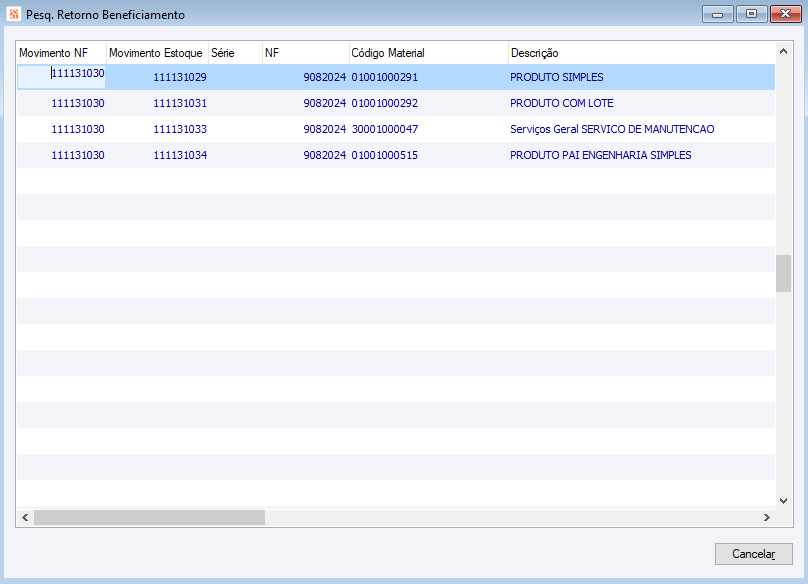Click NF 9082024 in PRODUTO PAI ENGENHARIA row
This screenshot has height=584, width=808.
[x=325, y=155]
